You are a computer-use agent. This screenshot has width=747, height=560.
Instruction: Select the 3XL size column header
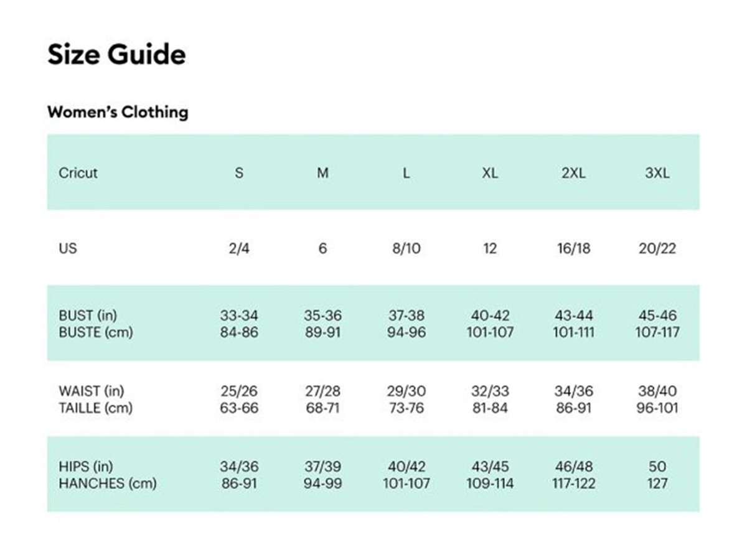(657, 174)
